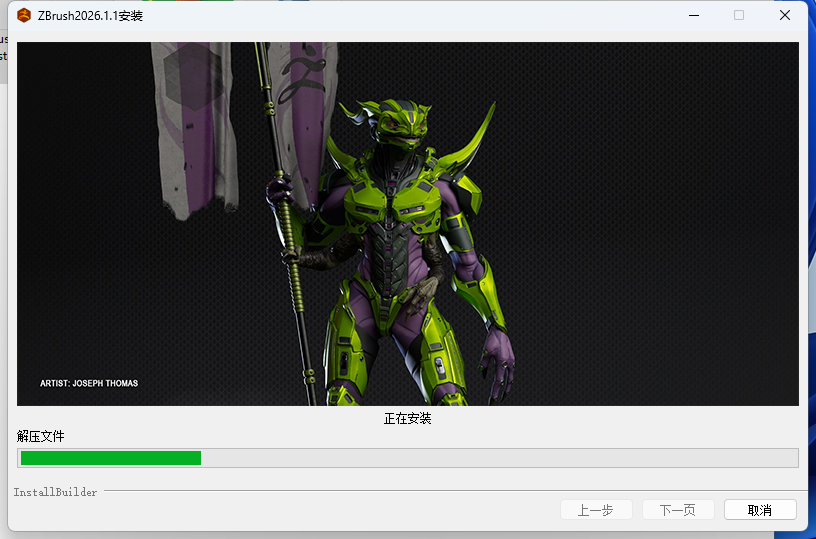This screenshot has width=816, height=539.
Task: Click the green installation progress bar
Action: 408,458
